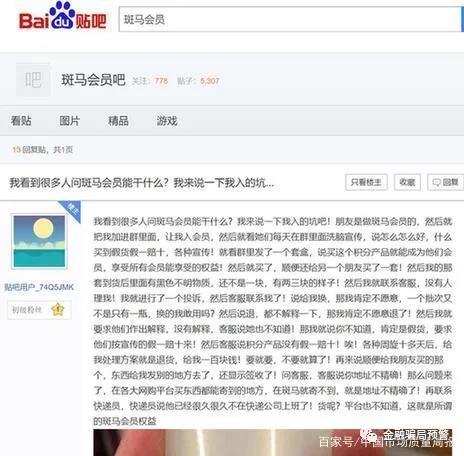Open the 斑马会员吧 forum title link
The width and height of the screenshot is (464, 456).
pos(93,80)
